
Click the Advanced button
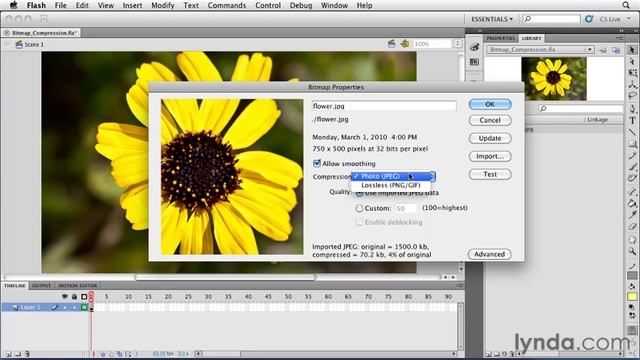489,254
